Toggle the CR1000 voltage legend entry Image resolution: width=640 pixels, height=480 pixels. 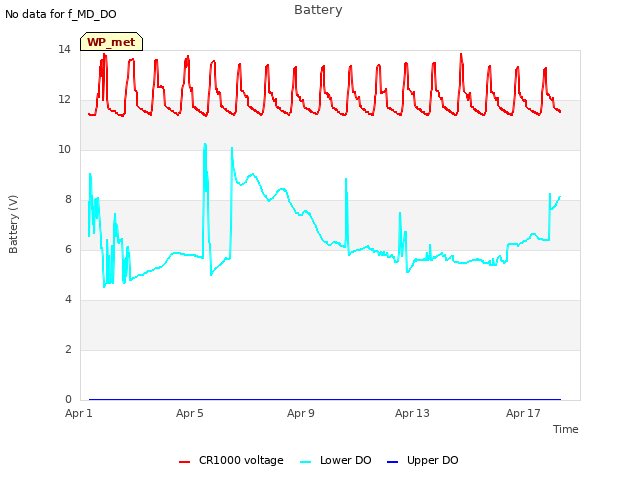[231, 460]
